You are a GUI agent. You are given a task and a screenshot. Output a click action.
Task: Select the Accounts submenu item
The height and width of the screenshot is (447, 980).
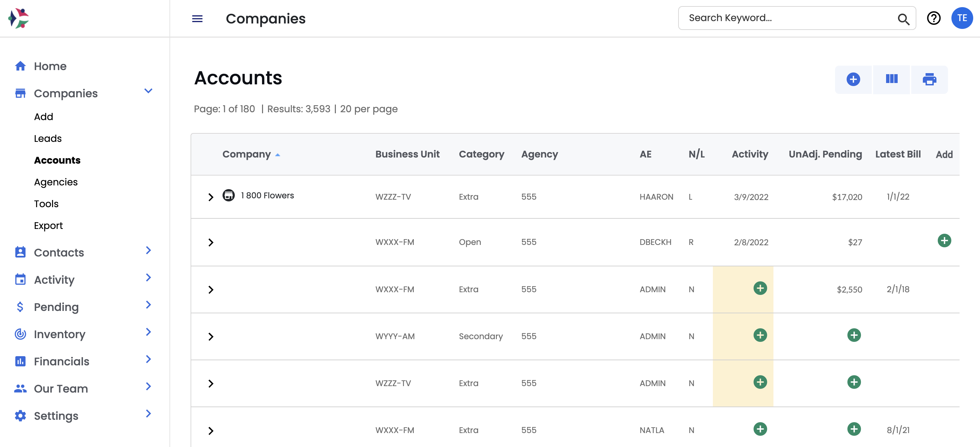click(57, 160)
